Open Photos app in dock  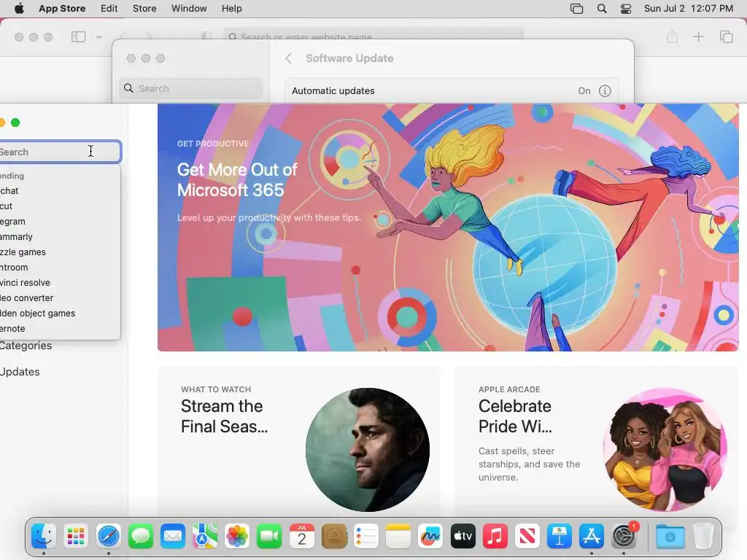237,537
